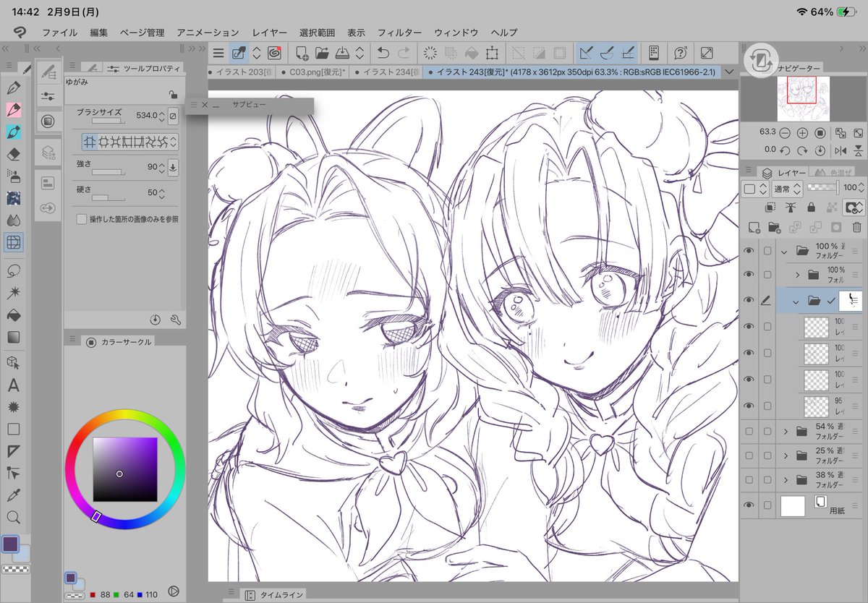Select the Eraser tool
The width and height of the screenshot is (868, 603).
click(13, 154)
